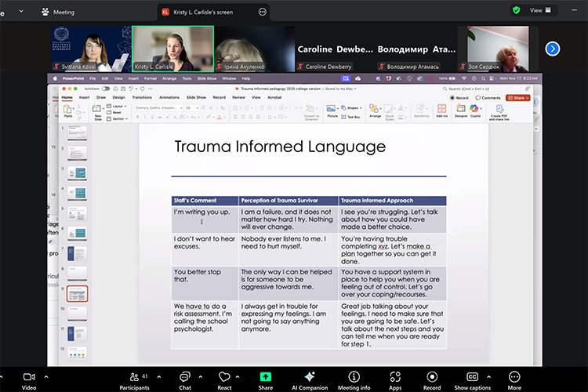This screenshot has width=588, height=392.
Task: Click the orange Share button in PowerPoint
Action: (x=517, y=97)
